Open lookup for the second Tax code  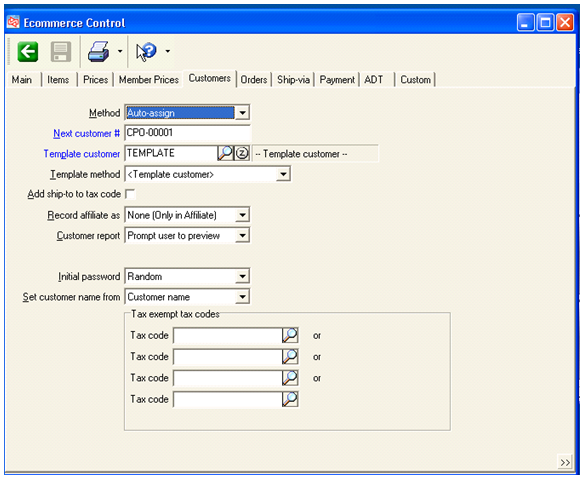pos(290,356)
